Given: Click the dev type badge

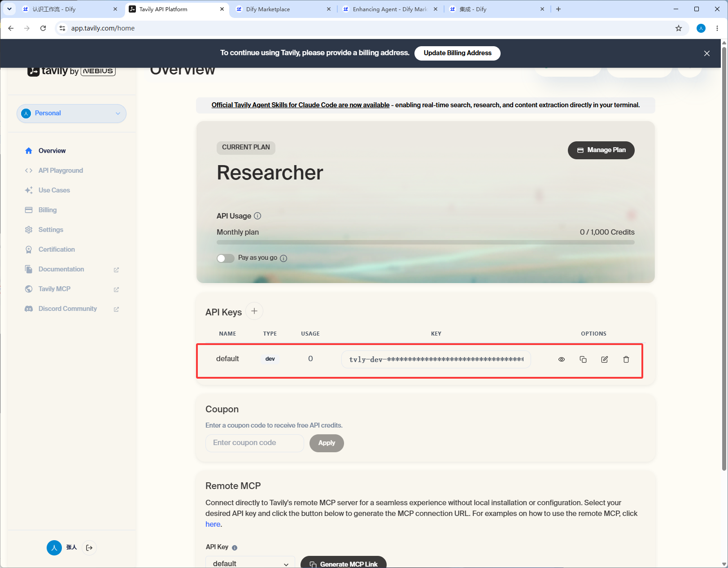Looking at the screenshot, I should tap(270, 359).
